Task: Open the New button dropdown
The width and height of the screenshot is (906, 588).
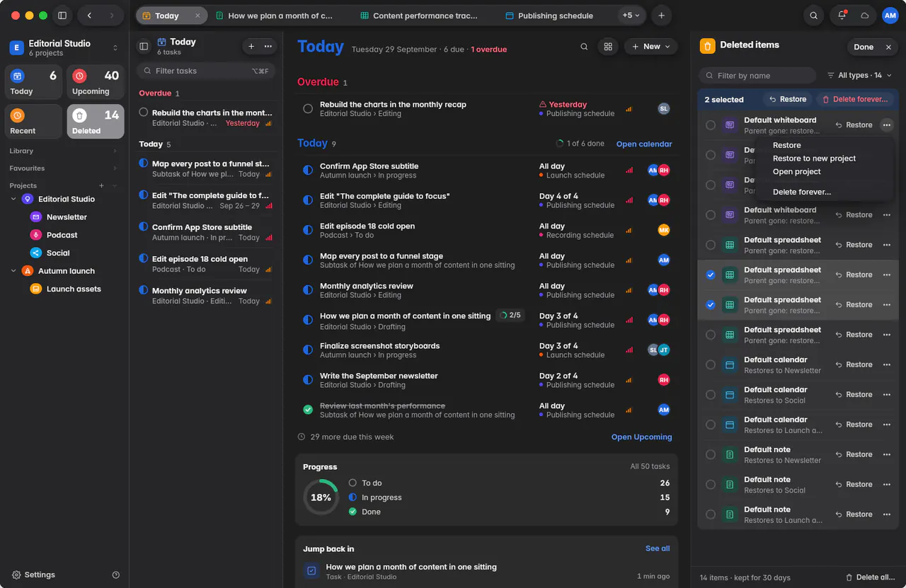Action: (651, 47)
